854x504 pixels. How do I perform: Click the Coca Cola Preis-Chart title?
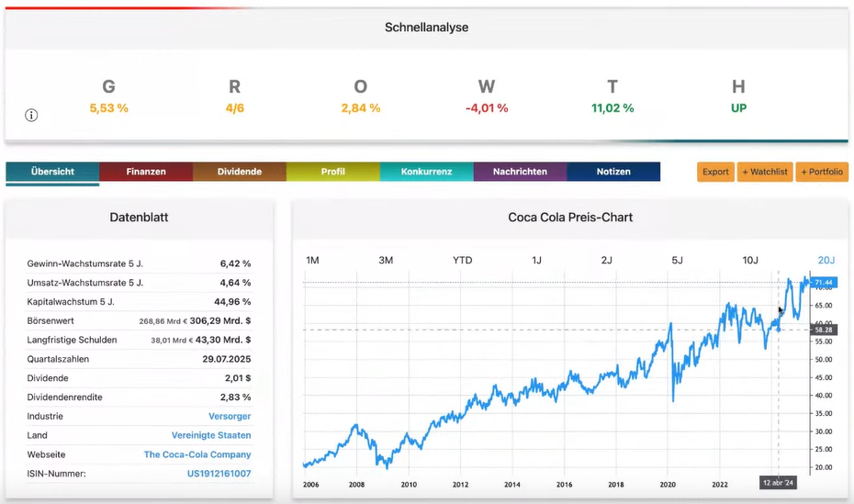point(570,218)
